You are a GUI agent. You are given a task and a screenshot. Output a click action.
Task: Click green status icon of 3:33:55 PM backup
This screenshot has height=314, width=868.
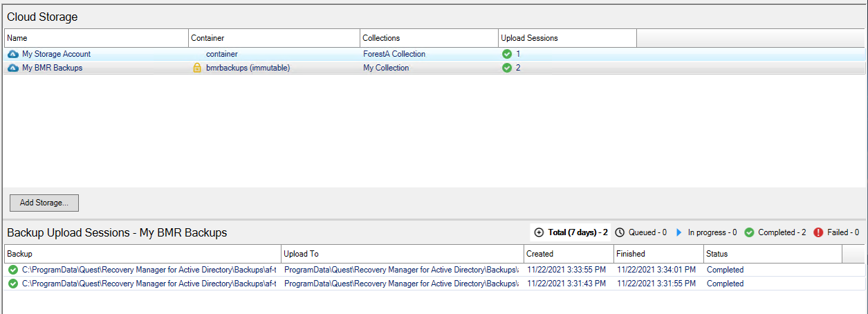[13, 270]
